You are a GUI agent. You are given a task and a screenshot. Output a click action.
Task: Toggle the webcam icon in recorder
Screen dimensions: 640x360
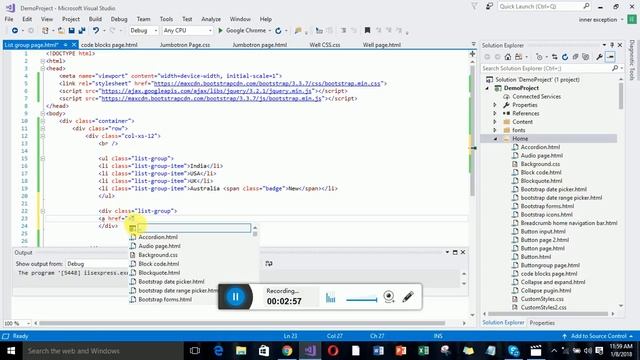click(389, 296)
